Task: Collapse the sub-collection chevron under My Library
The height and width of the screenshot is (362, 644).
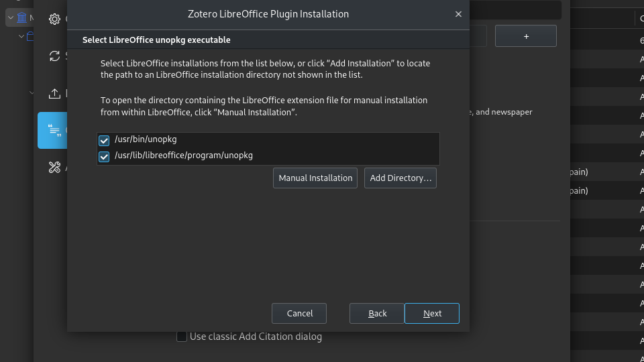Action: point(21,36)
